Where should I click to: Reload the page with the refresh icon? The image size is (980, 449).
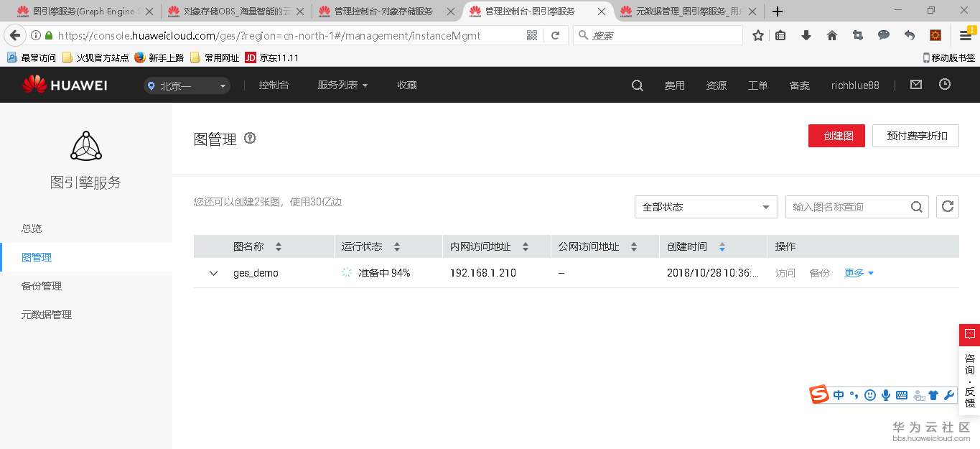pyautogui.click(x=555, y=35)
